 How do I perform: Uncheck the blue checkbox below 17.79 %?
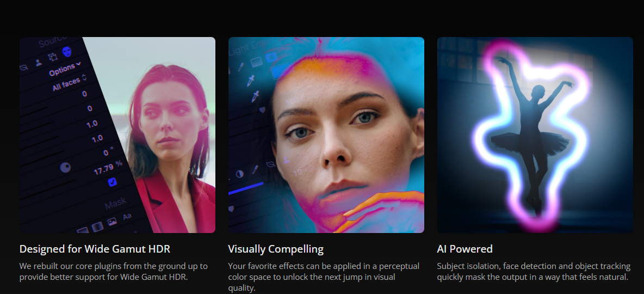[112, 182]
